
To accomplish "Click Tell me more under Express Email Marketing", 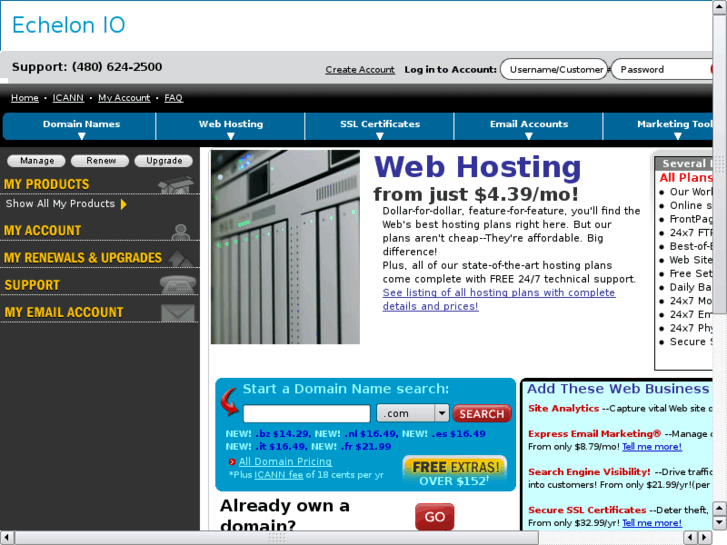I will coord(651,447).
